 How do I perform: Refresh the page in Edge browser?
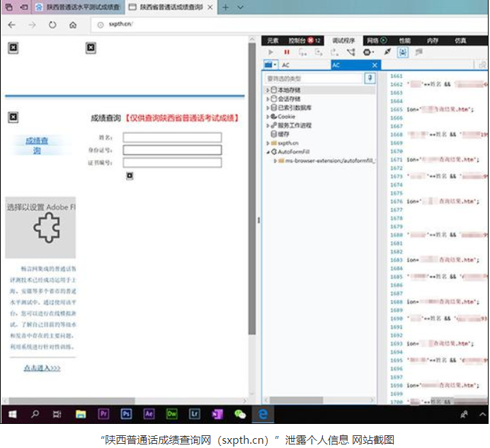[52, 25]
